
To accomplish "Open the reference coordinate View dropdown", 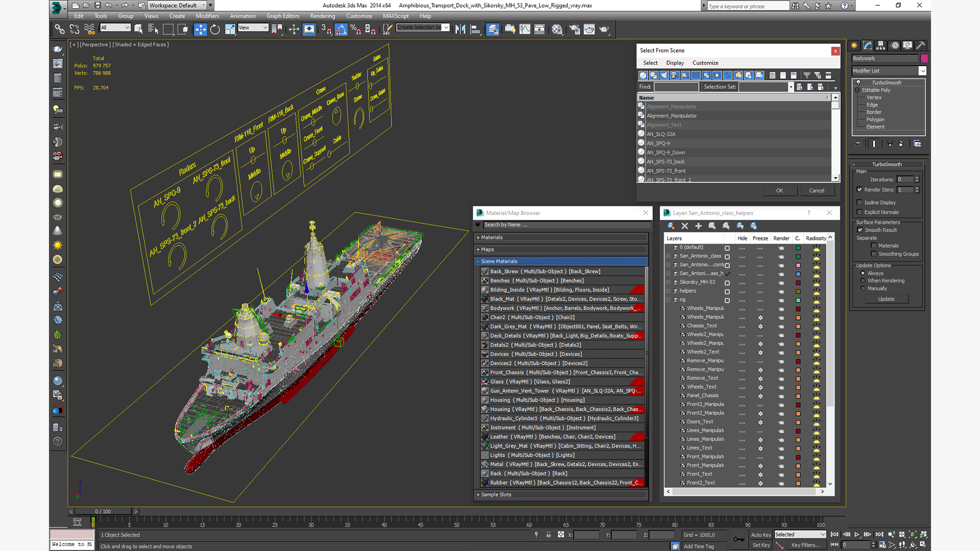I will (x=253, y=28).
